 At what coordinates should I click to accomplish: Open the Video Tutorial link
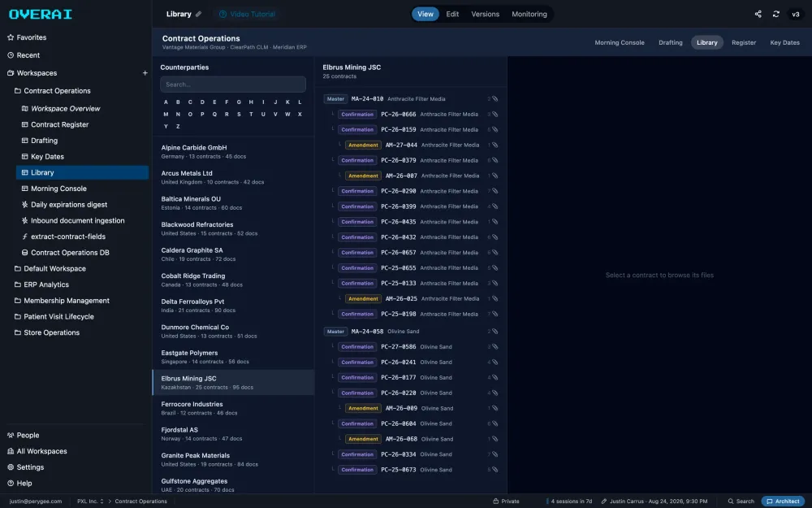[247, 14]
